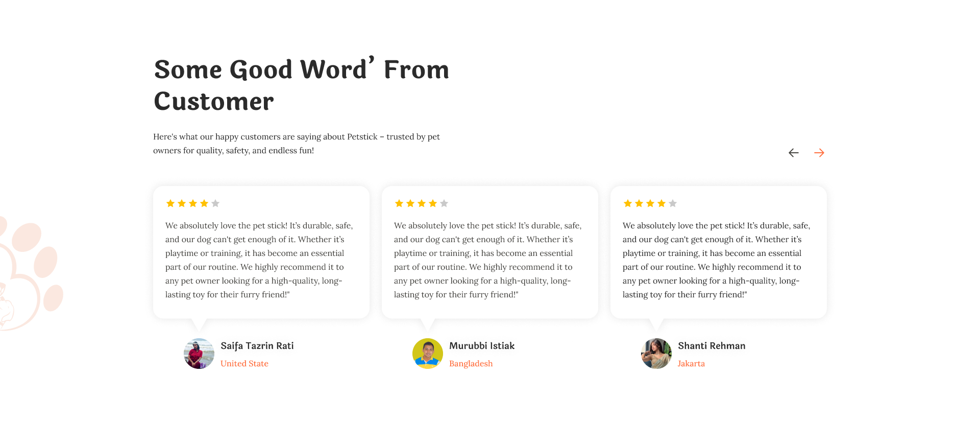Open Saifa Tazrin Rati's profile photo

click(199, 354)
